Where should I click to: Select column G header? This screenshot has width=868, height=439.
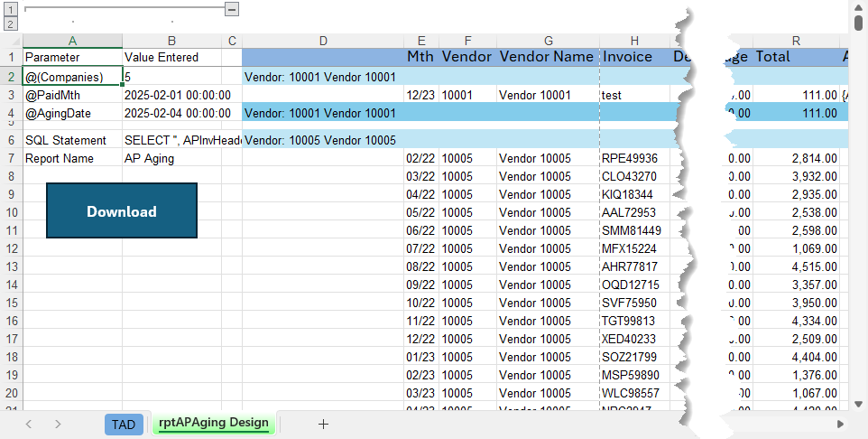pos(548,41)
